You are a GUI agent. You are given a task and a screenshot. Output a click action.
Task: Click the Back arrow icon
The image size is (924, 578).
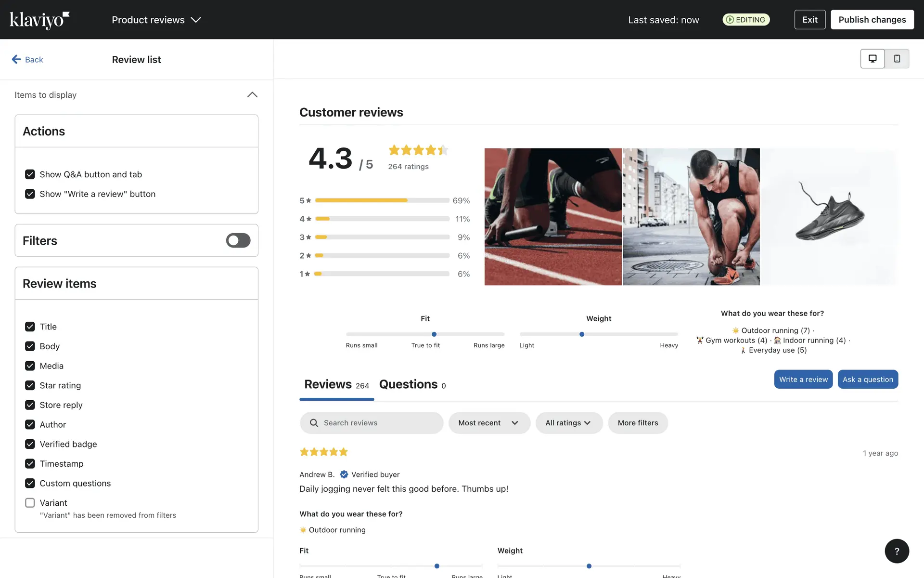(16, 59)
